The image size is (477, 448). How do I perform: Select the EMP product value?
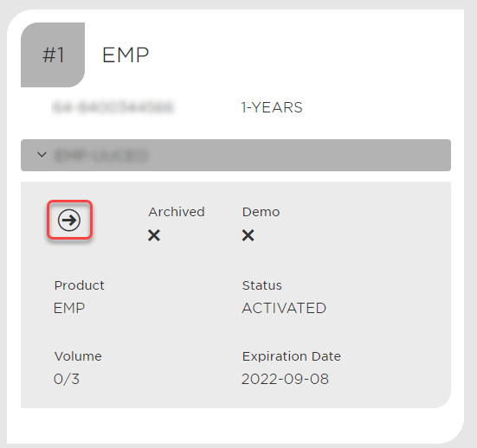click(x=69, y=308)
